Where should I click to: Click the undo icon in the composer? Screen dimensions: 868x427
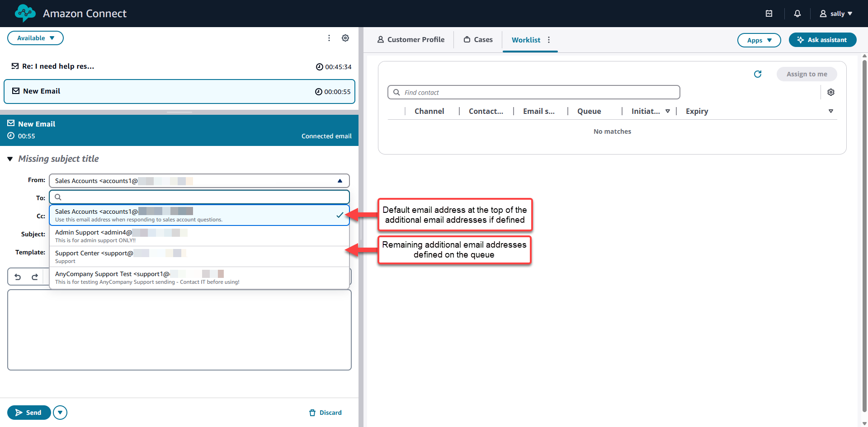pos(18,277)
